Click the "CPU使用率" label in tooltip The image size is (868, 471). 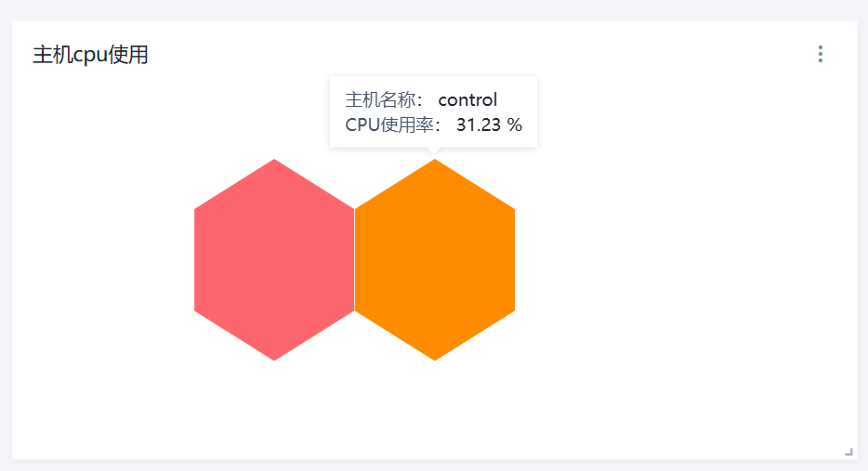point(383,124)
